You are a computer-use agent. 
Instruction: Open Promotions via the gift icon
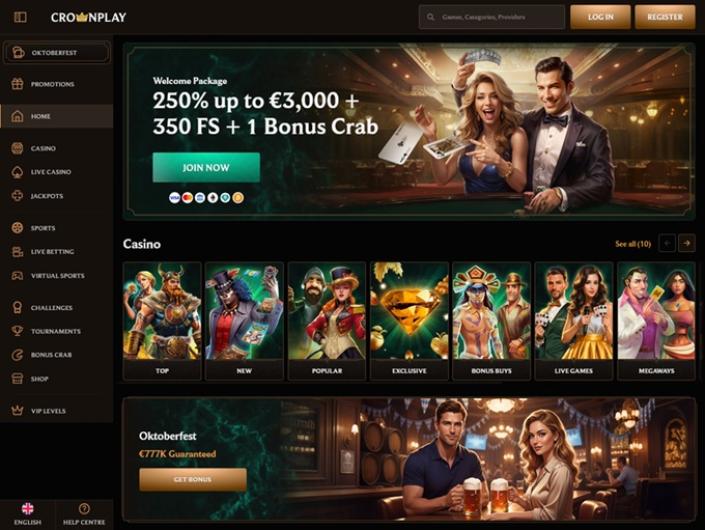[18, 84]
